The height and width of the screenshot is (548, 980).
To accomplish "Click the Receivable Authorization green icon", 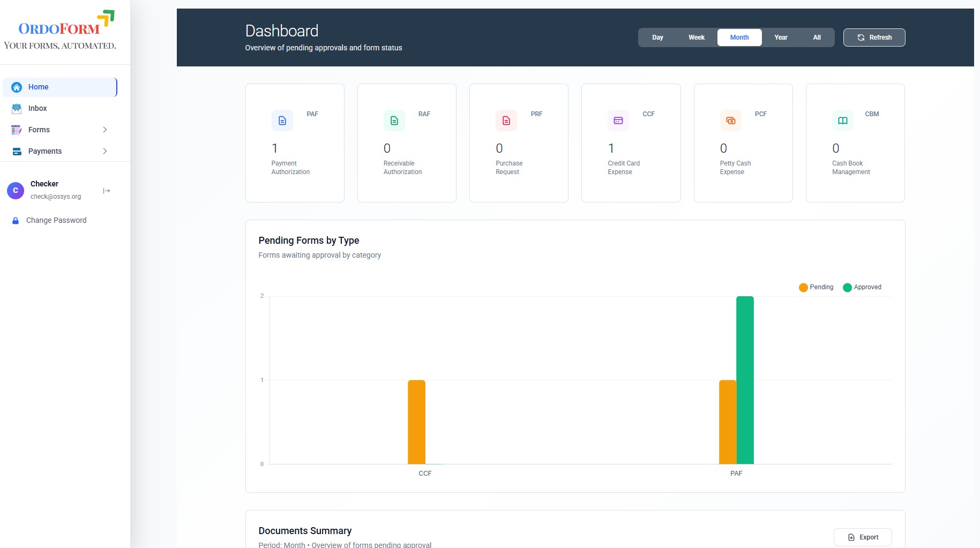I will tap(394, 121).
